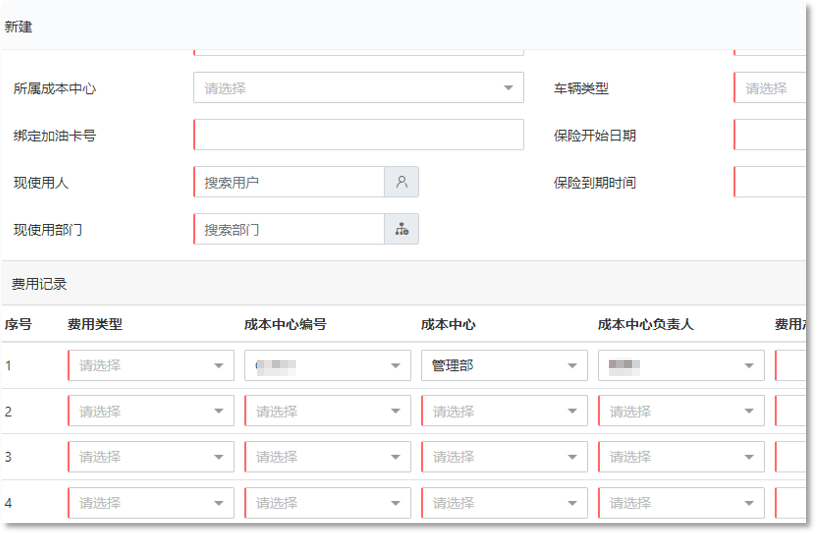818x534 pixels.
Task: Open row 2 费用类型 dropdown
Action: coord(151,411)
